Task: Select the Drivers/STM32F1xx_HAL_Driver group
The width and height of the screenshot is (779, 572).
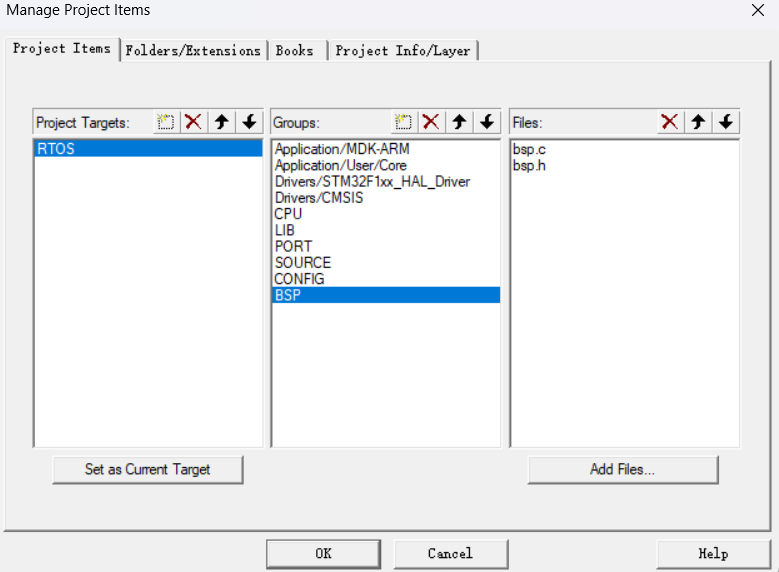Action: tap(386, 182)
